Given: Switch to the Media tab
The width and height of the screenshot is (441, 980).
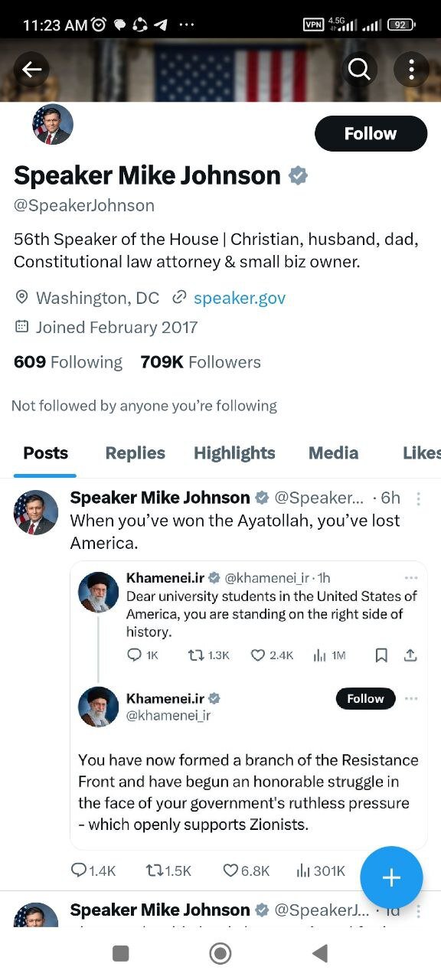Looking at the screenshot, I should pos(333,453).
